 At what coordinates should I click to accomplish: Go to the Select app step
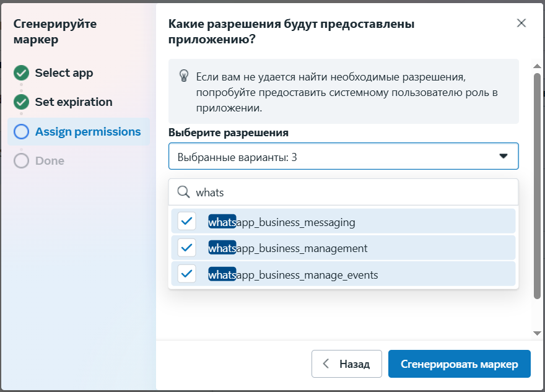point(64,73)
